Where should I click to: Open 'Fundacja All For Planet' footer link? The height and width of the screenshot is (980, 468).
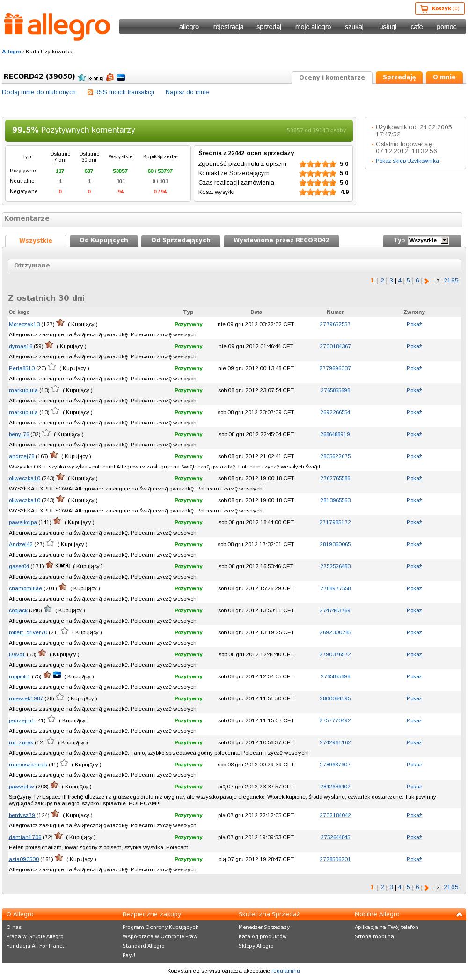click(35, 946)
